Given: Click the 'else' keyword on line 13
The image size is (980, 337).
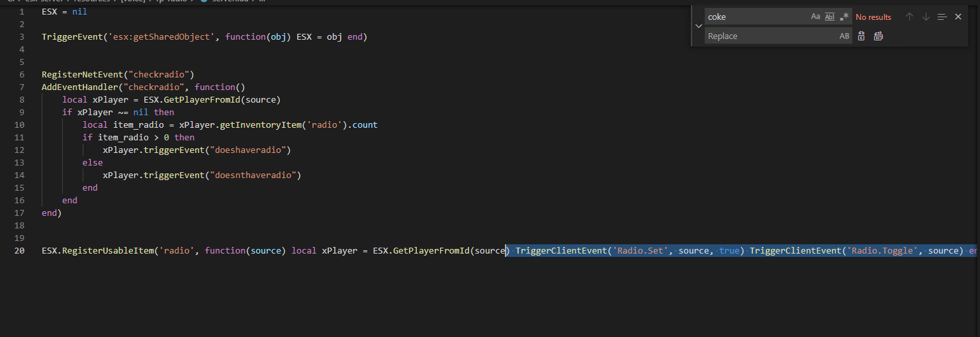Looking at the screenshot, I should pos(93,162).
